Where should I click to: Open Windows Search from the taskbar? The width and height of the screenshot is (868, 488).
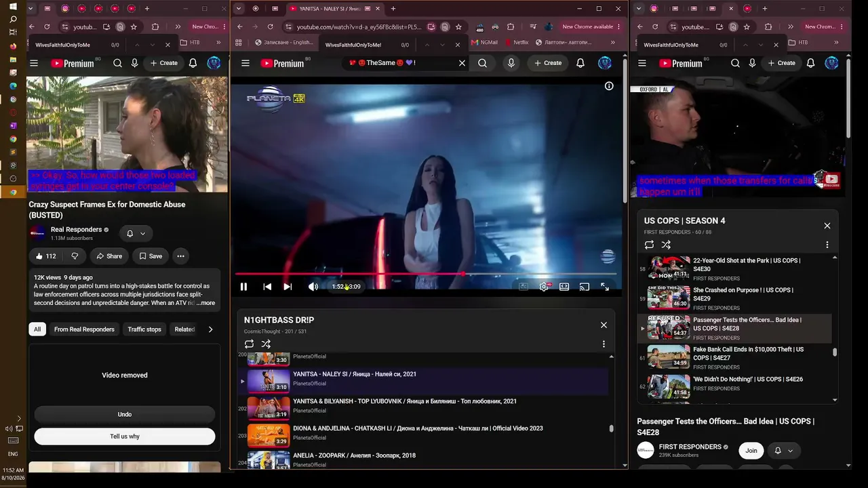[13, 19]
